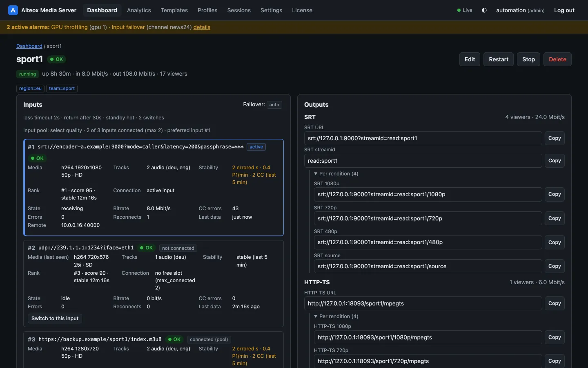
Task: Copy the SRT source URL
Action: (555, 266)
